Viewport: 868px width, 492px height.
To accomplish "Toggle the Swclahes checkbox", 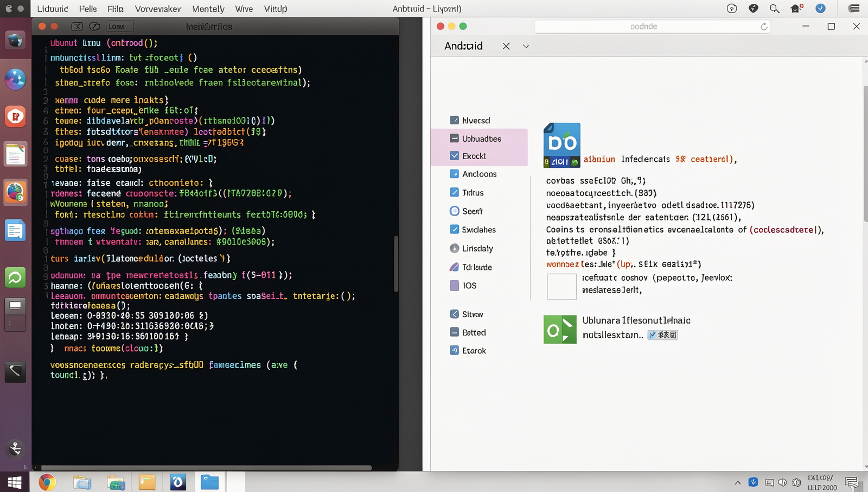I will (455, 229).
